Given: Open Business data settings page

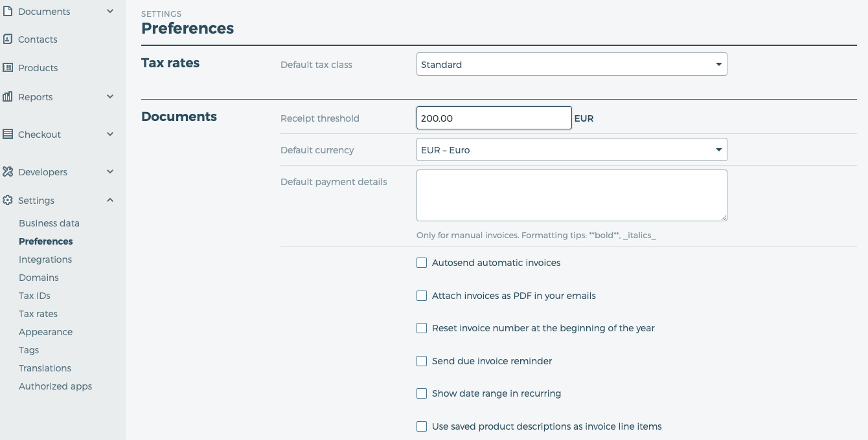Looking at the screenshot, I should click(49, 223).
